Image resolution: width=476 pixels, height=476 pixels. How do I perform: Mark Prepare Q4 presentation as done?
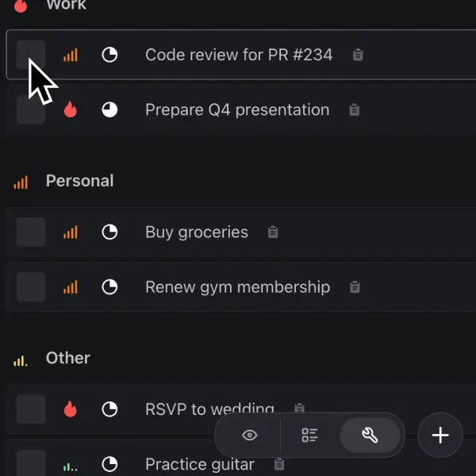pos(31,110)
